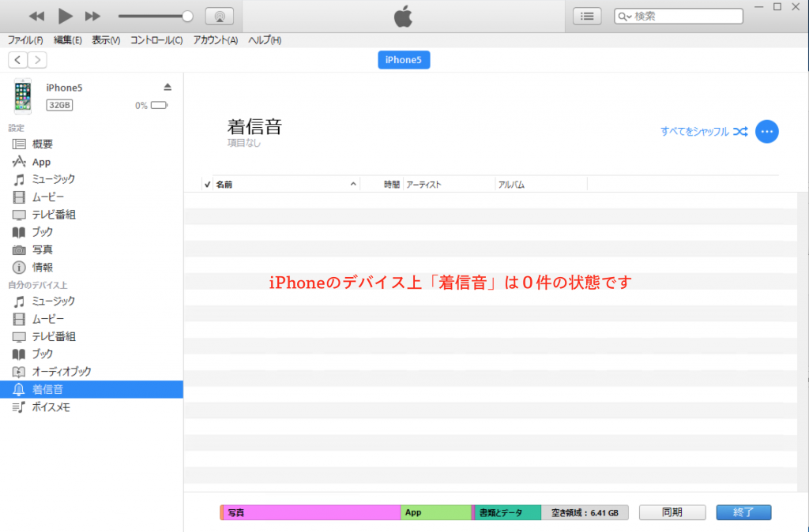This screenshot has height=532, width=809.
Task: Adjust the volume slider knob
Action: 187,16
